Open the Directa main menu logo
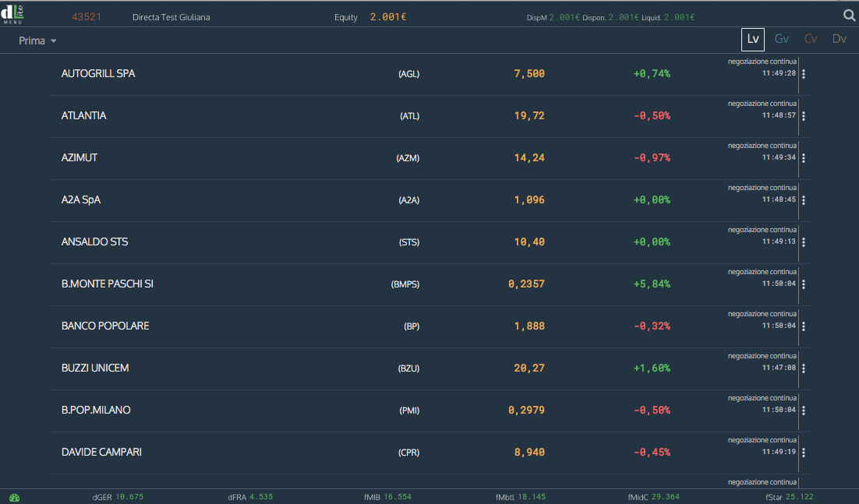The height and width of the screenshot is (504, 859). tap(12, 14)
